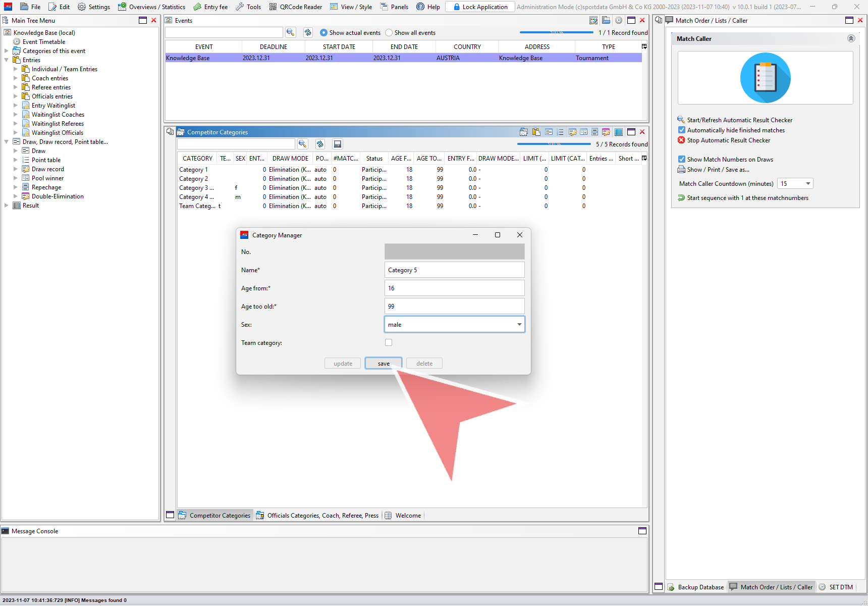The image size is (868, 606).
Task: Click the refresh icon in Events panel
Action: pyautogui.click(x=308, y=32)
